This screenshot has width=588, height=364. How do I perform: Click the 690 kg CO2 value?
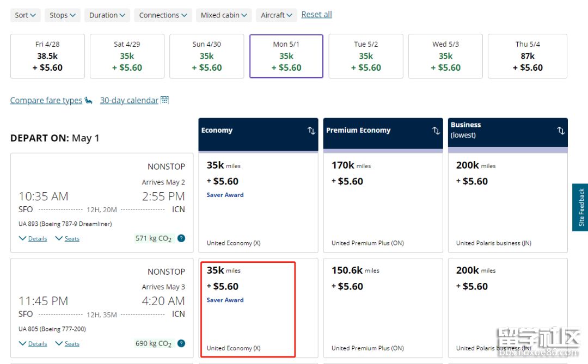point(154,344)
